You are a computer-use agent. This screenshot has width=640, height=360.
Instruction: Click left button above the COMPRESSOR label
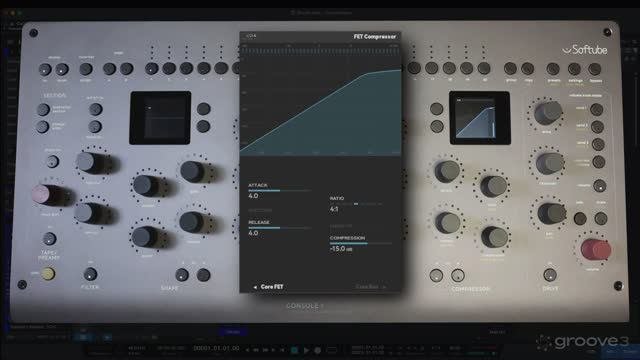click(x=436, y=276)
